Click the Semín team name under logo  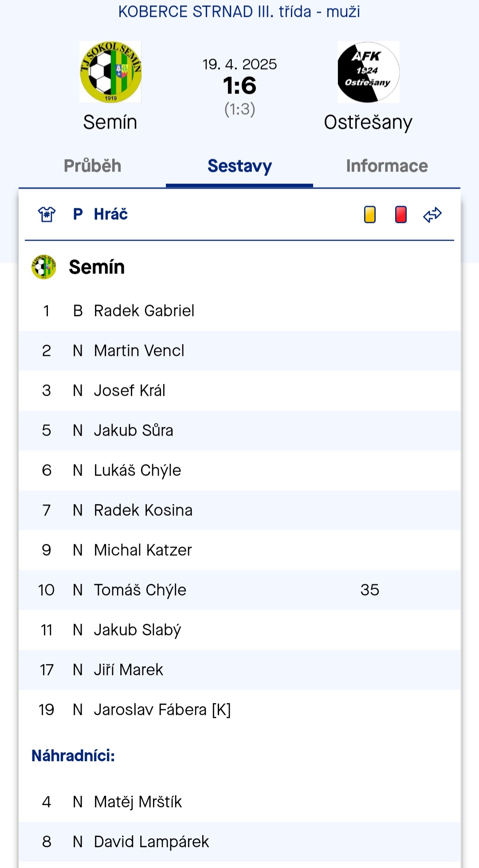[x=110, y=122]
